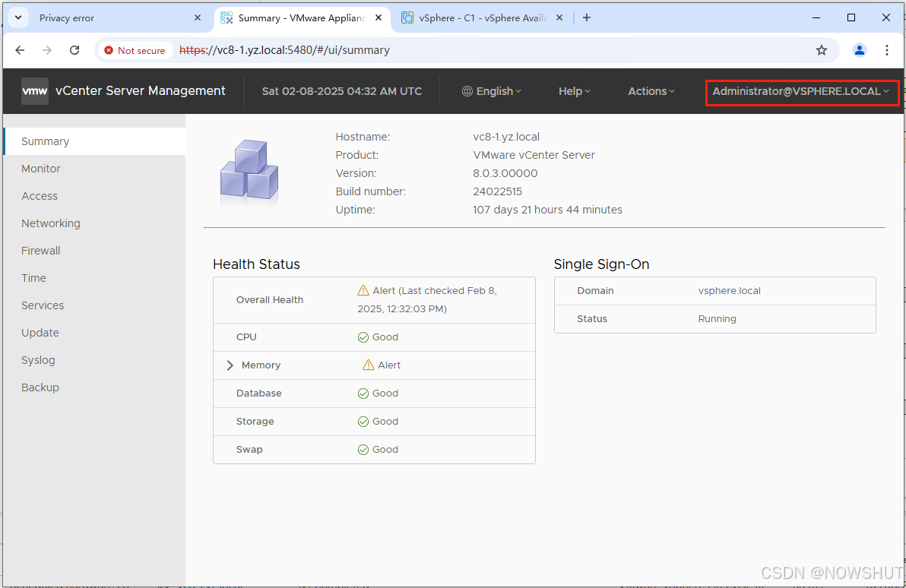Screen dimensions: 906x588
Task: Click the Health Status heading
Action: click(257, 264)
